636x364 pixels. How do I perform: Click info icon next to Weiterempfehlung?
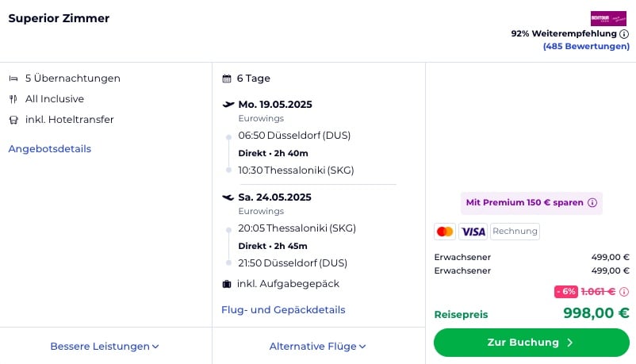(x=624, y=34)
